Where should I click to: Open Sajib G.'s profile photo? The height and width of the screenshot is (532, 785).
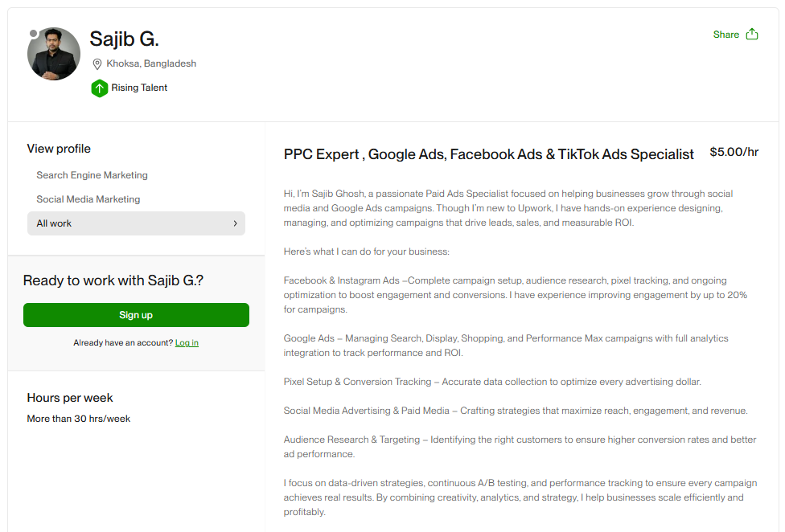pos(54,54)
